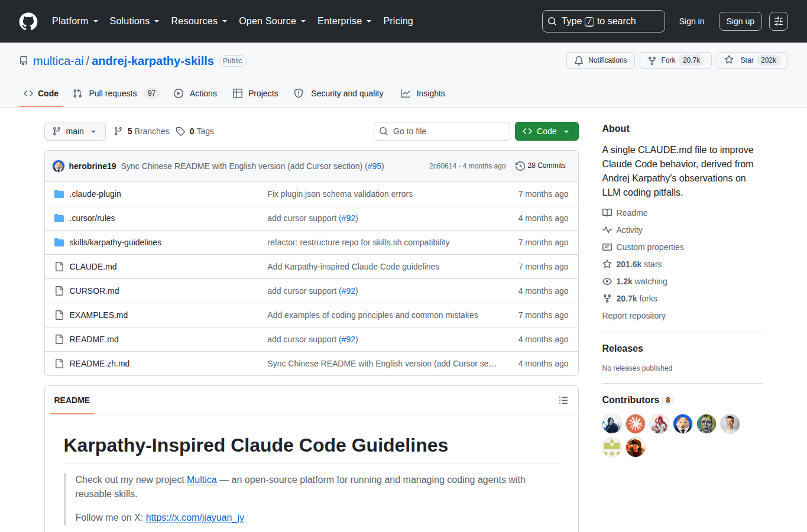The width and height of the screenshot is (807, 532).
Task: Switch to the Actions tab
Action: pos(196,93)
